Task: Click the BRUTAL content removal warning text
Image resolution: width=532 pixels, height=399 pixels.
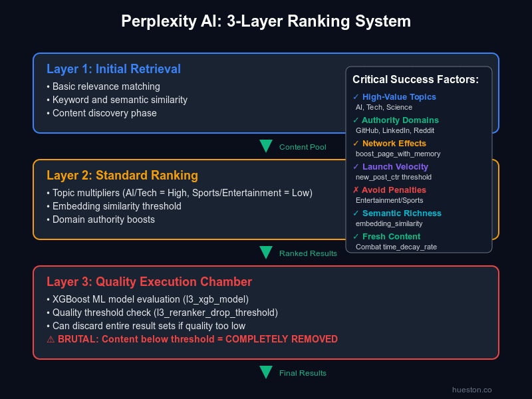Action: (193, 339)
